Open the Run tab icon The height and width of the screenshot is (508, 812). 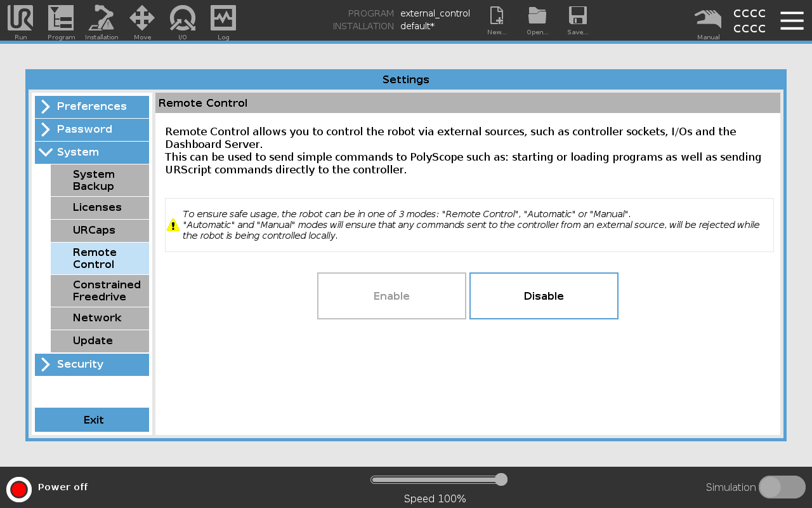20,19
